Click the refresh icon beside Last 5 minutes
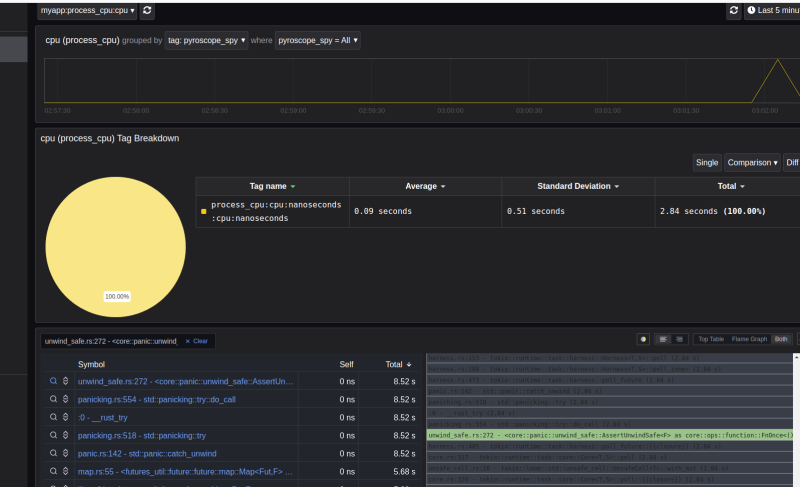Screen dimensions: 800x487 [735, 11]
